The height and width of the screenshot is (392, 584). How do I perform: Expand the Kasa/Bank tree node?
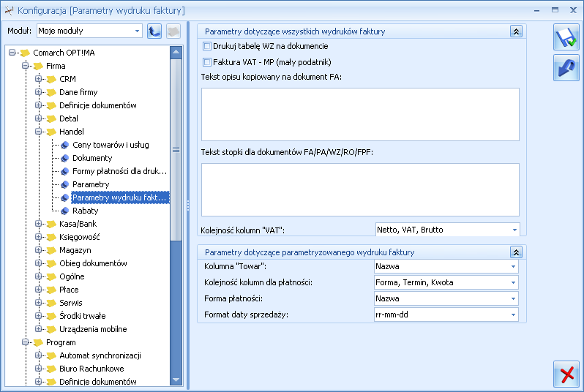click(x=38, y=224)
